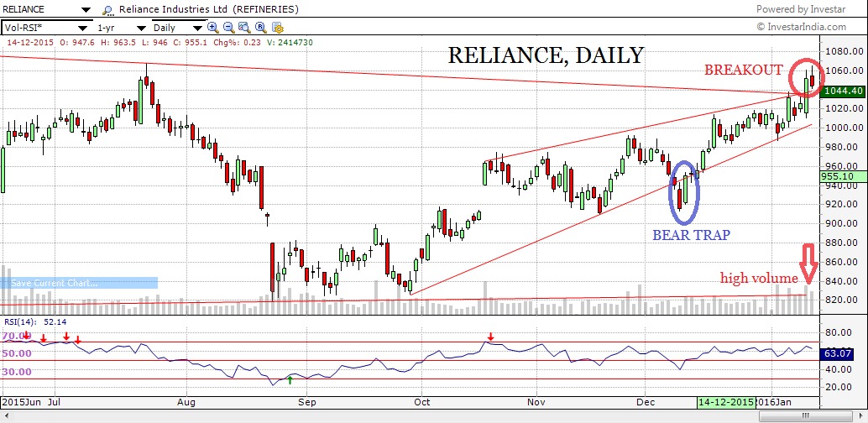Click the C: 955.1 close readout

click(190, 42)
